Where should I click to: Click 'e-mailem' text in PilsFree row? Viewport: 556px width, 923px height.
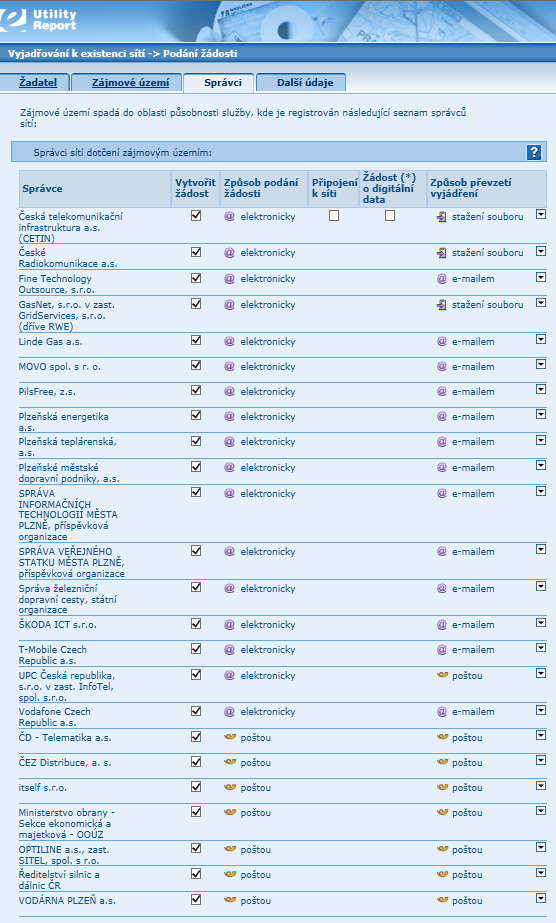point(473,392)
